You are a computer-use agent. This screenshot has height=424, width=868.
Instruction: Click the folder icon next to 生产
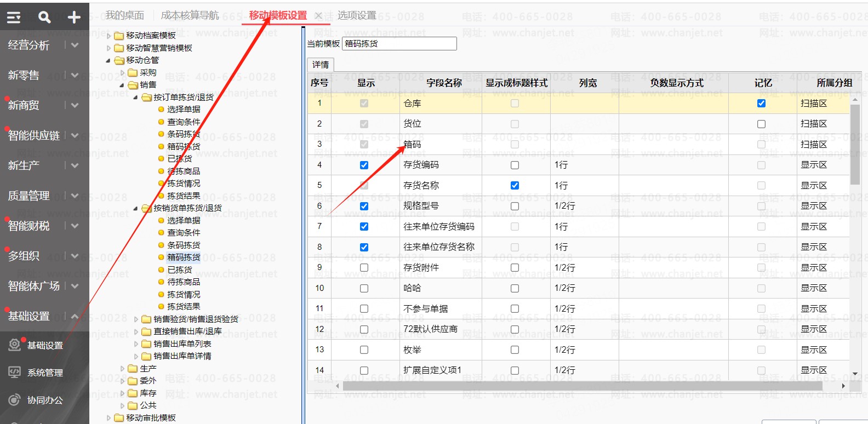click(x=133, y=369)
